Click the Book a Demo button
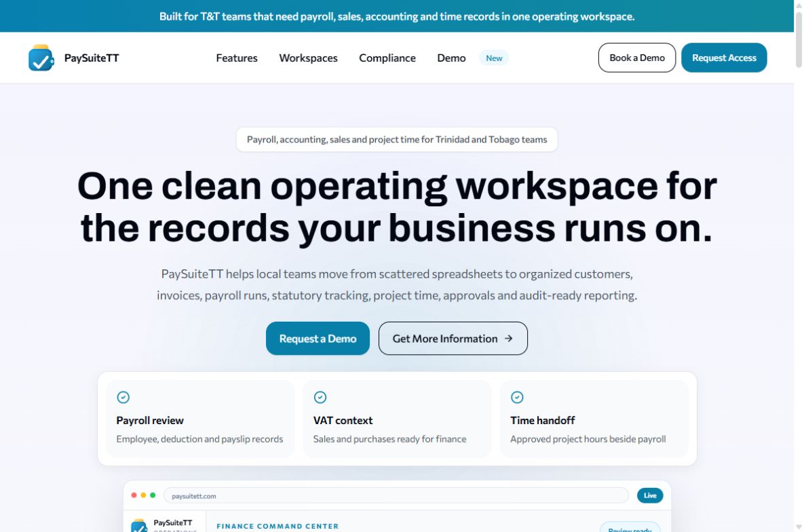 (x=637, y=58)
